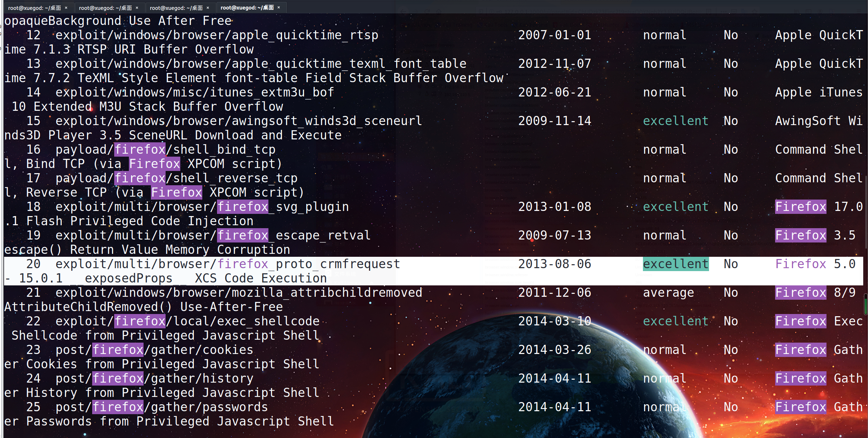The image size is (868, 438).
Task: Click 'exposedProps XCS Code Execution' line
Action: click(166, 278)
